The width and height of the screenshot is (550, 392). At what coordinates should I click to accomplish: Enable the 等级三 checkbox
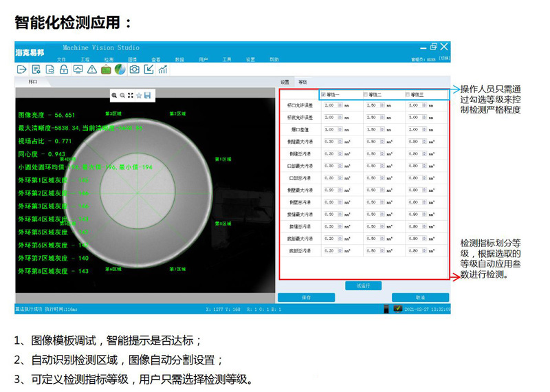tap(408, 94)
